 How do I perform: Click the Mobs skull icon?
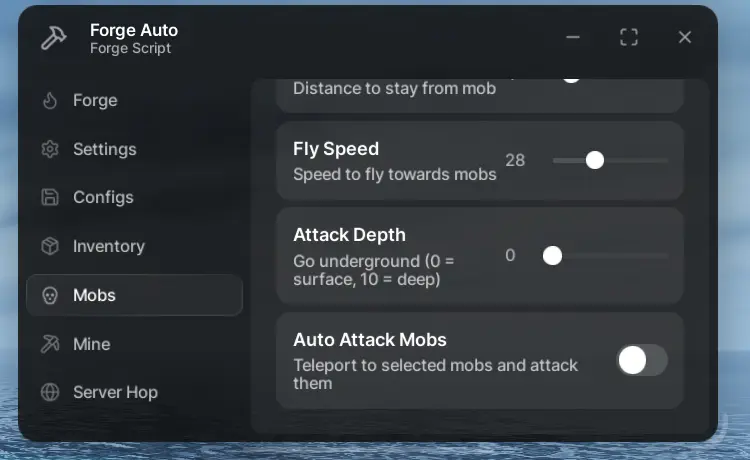click(50, 296)
